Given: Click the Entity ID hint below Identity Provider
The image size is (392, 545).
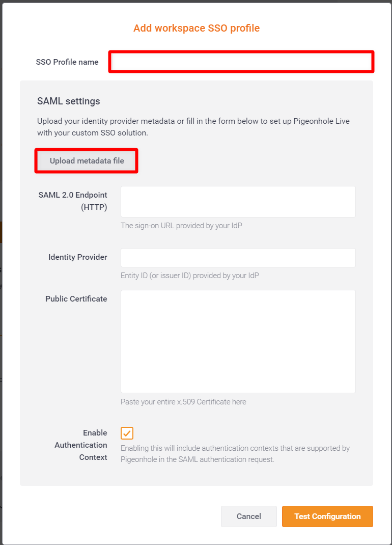Looking at the screenshot, I should tap(190, 276).
